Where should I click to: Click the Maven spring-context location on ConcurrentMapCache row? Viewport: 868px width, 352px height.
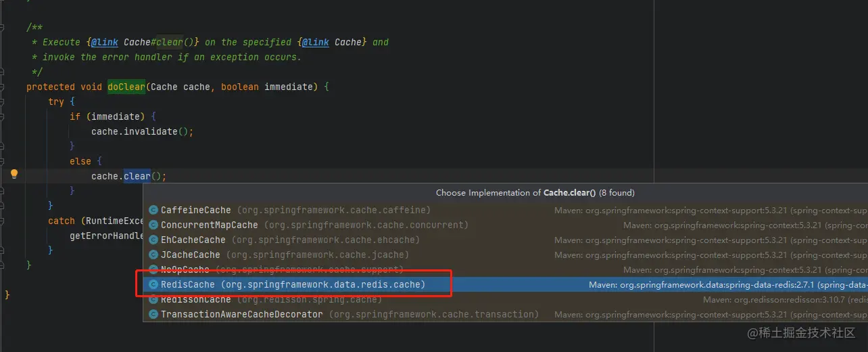point(746,225)
